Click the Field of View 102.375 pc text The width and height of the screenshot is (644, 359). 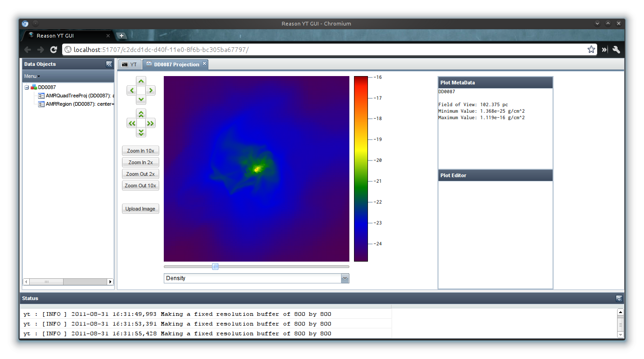(x=473, y=105)
